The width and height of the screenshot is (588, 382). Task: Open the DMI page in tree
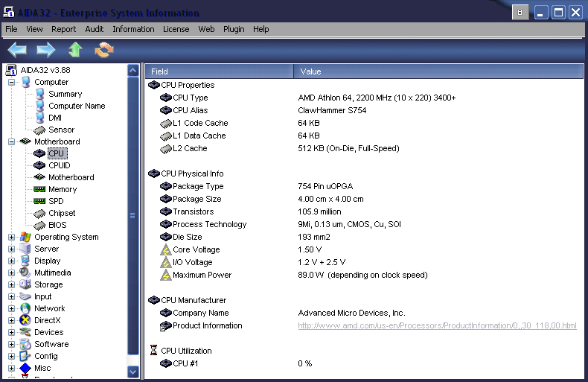(55, 118)
